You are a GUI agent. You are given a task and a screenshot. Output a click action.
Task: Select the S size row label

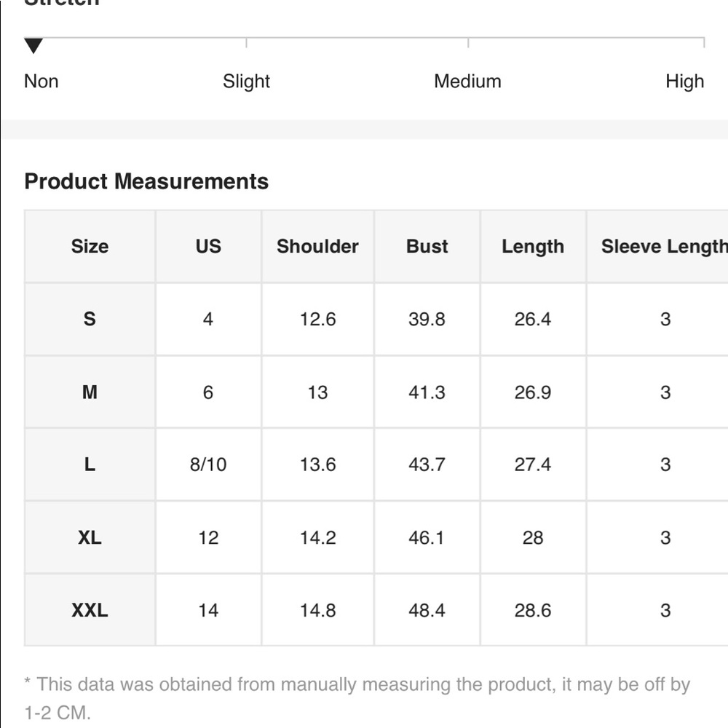tap(90, 319)
